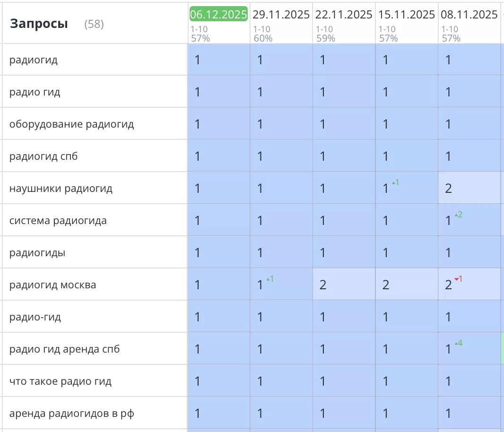Click the green +1 indicator in наушники радиогид row

(396, 182)
